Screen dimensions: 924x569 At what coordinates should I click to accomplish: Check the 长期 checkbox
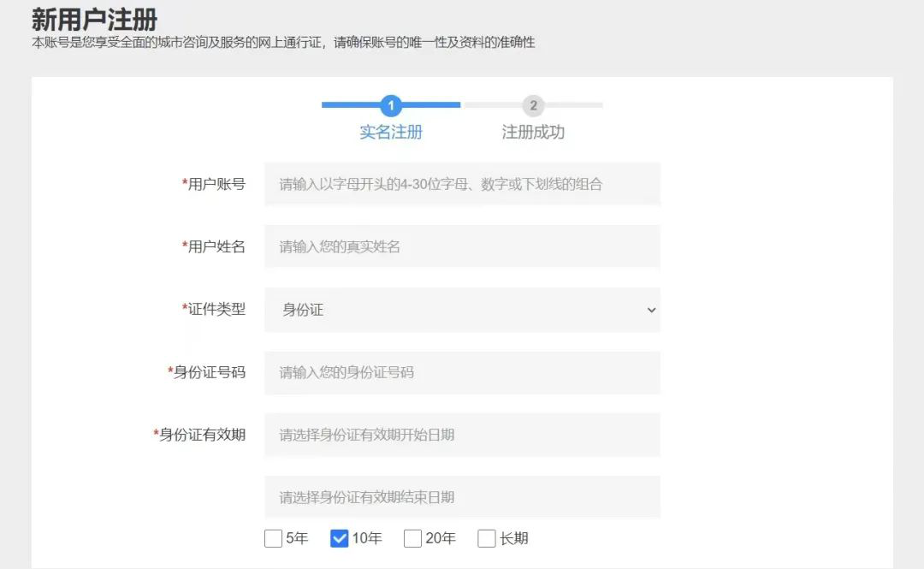point(486,538)
